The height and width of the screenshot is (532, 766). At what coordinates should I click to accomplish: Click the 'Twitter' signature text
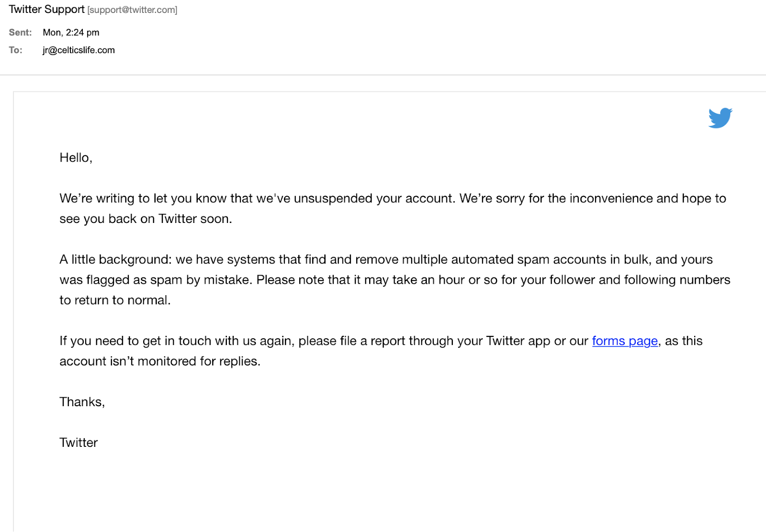click(79, 443)
